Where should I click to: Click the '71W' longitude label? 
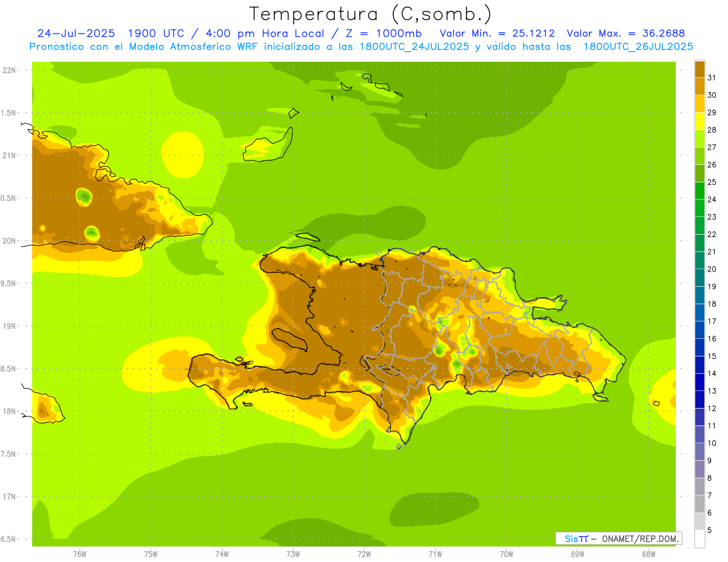[x=435, y=554]
